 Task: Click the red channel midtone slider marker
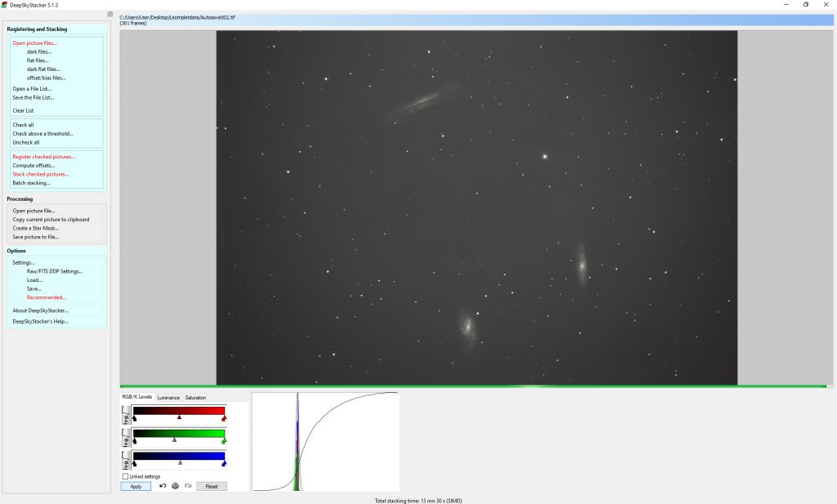pos(179,417)
